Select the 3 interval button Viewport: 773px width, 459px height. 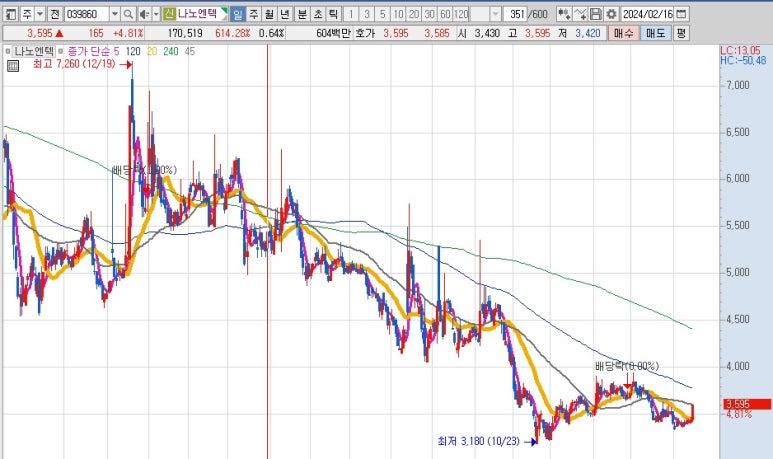coord(367,14)
